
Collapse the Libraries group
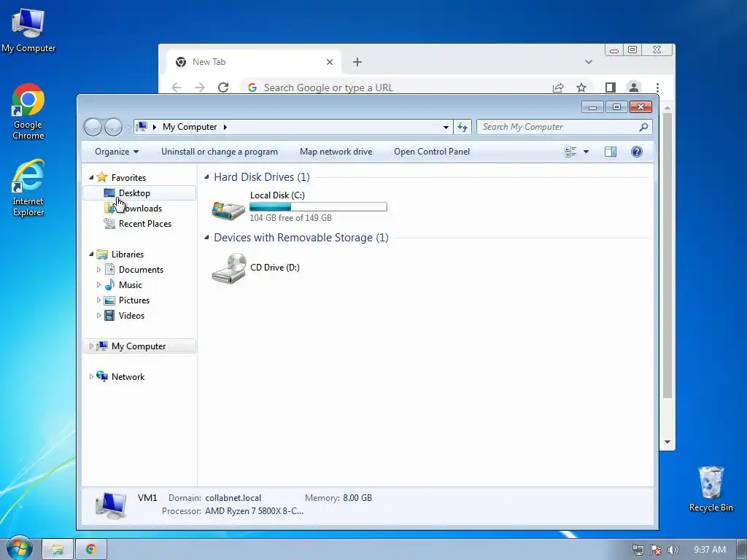click(x=91, y=254)
